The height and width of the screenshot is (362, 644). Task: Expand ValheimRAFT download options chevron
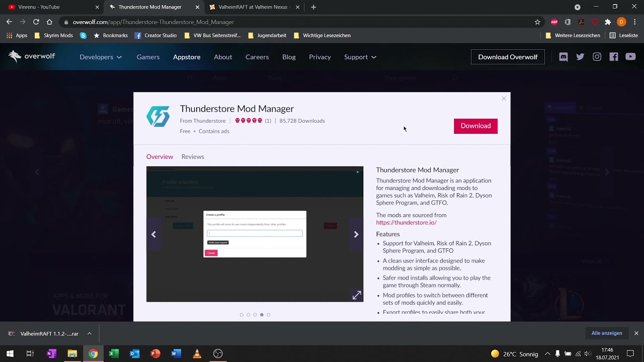click(x=90, y=333)
